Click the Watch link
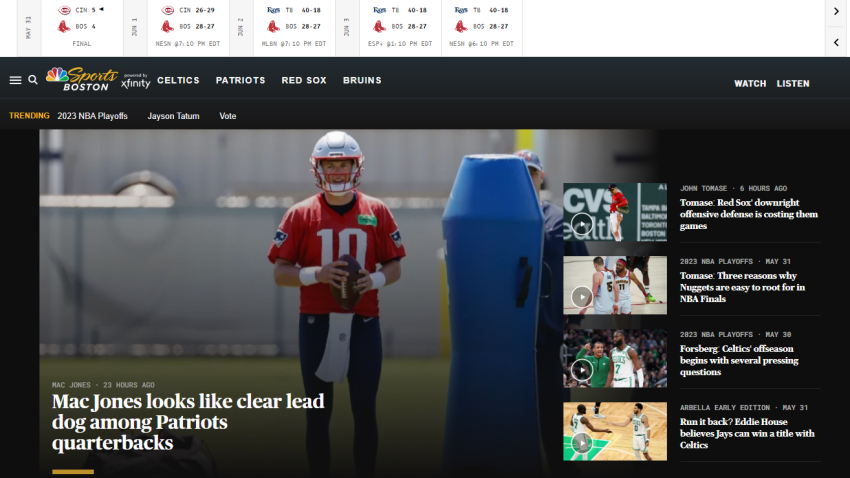The width and height of the screenshot is (850, 478). click(750, 83)
